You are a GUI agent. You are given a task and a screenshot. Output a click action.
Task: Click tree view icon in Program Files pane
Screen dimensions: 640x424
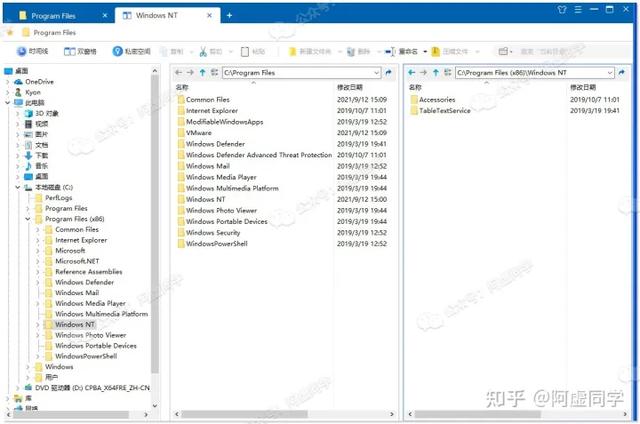pyautogui.click(x=214, y=72)
